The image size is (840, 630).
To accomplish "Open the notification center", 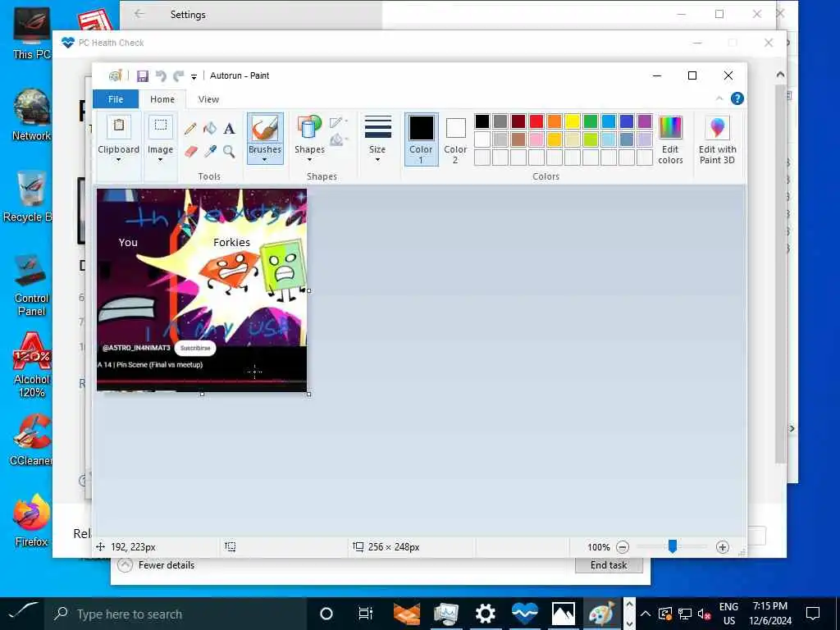I will coord(813,614).
